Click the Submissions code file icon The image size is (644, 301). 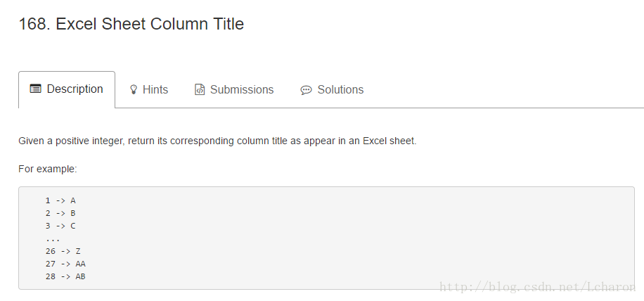[x=200, y=89]
